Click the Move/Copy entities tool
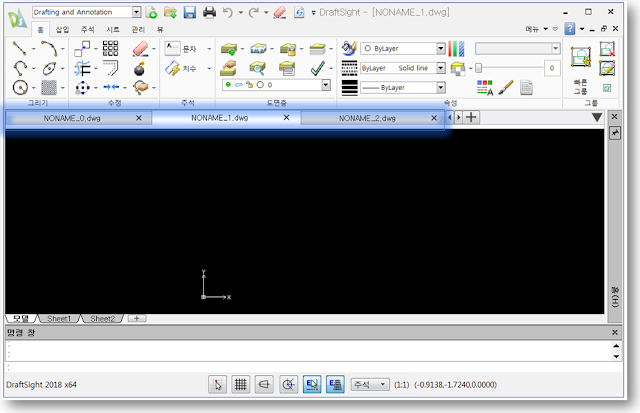The image size is (640, 413). pyautogui.click(x=82, y=49)
